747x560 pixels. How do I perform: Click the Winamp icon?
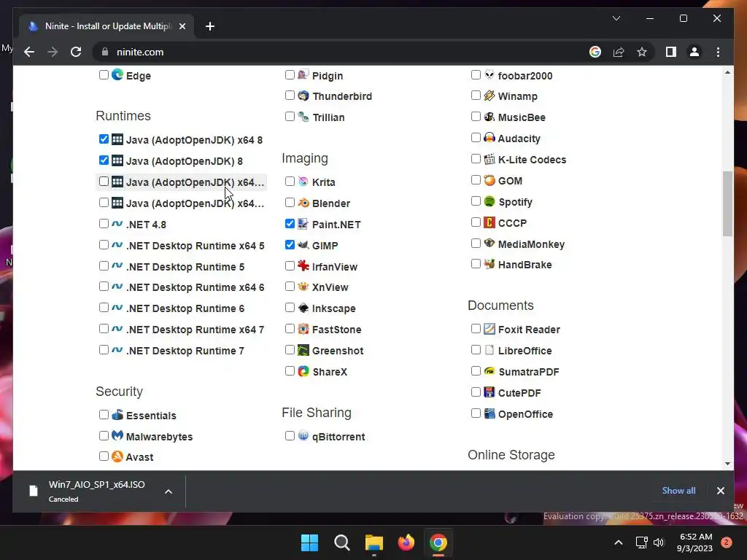[489, 96]
